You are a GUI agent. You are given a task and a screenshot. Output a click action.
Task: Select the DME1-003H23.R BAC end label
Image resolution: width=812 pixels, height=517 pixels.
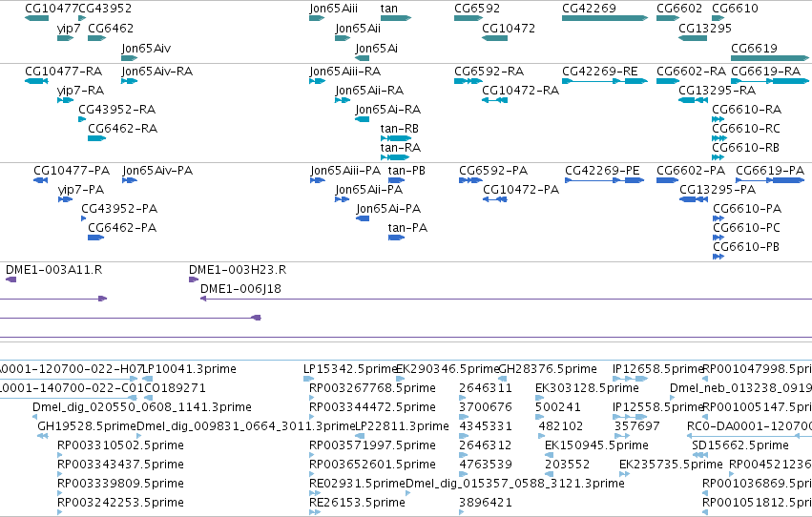[238, 270]
